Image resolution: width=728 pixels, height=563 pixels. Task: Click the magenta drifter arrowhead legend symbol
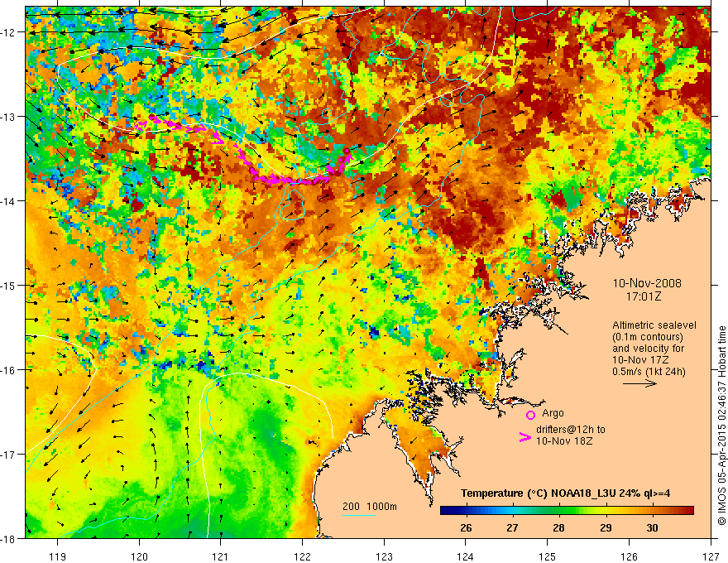(524, 437)
